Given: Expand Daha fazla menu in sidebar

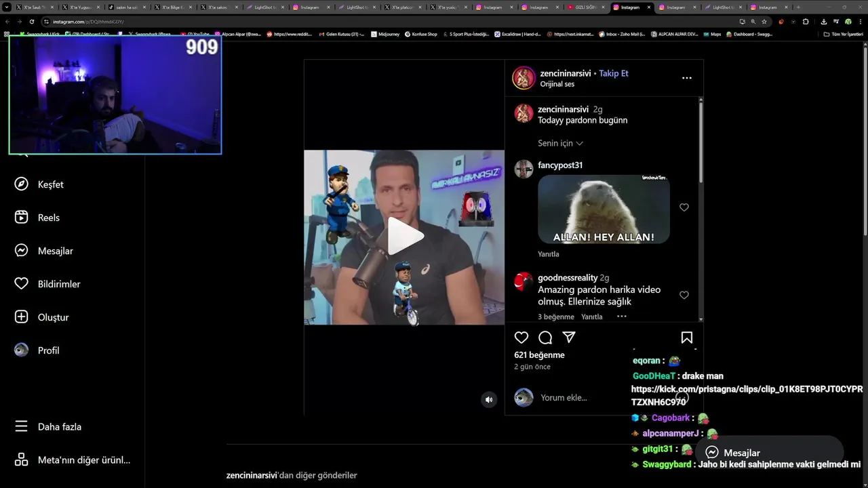Looking at the screenshot, I should [49, 426].
